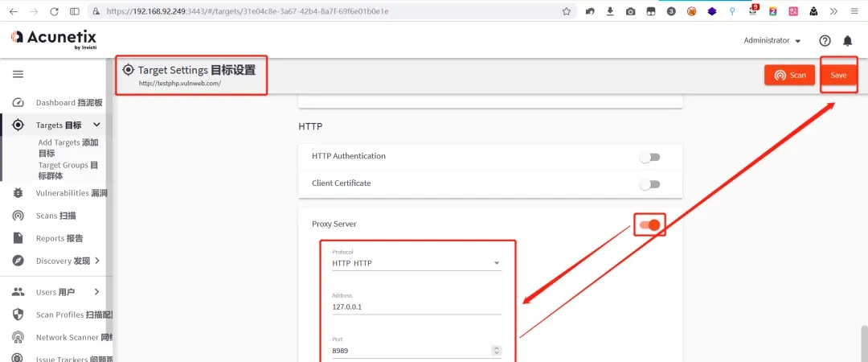This screenshot has height=362, width=868.
Task: Open Acunetix help question-mark icon
Action: (x=825, y=40)
